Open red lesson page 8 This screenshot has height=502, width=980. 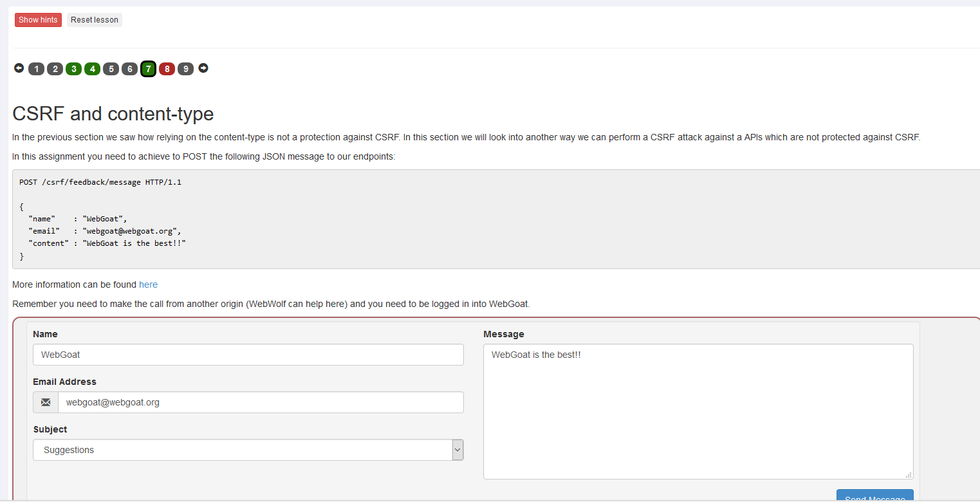[x=167, y=69]
